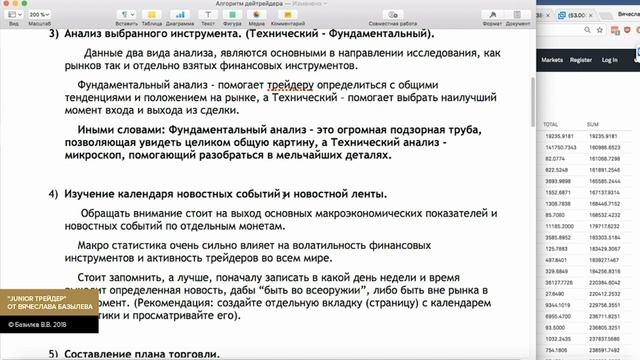
Task: Select the ($3.00 browser tab
Action: 576,15
